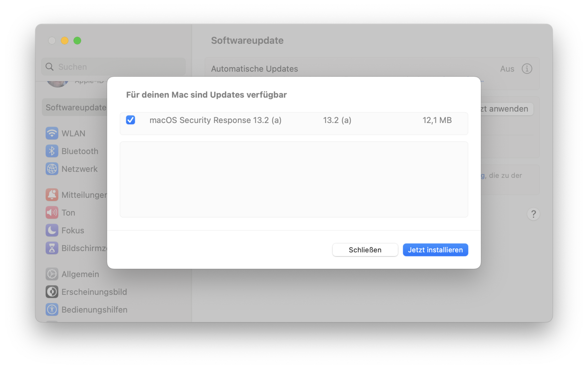Click the Mitteilungen bell icon
This screenshot has height=369, width=588.
point(52,195)
